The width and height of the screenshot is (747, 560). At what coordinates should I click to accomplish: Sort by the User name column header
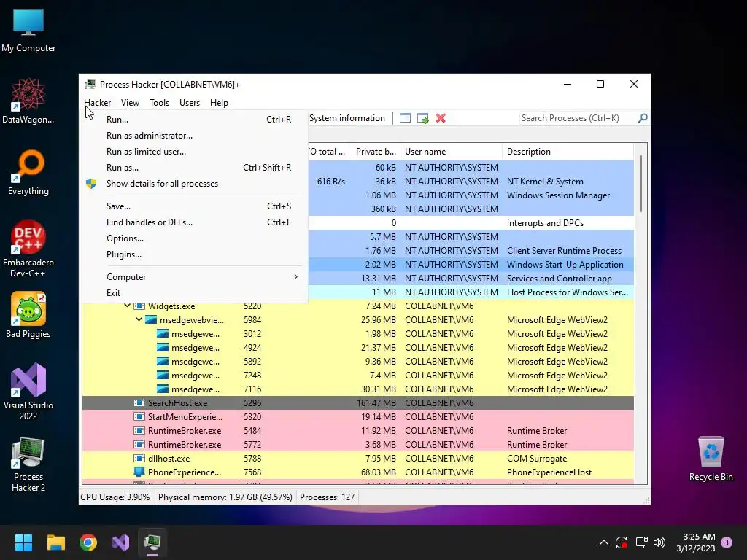point(451,152)
